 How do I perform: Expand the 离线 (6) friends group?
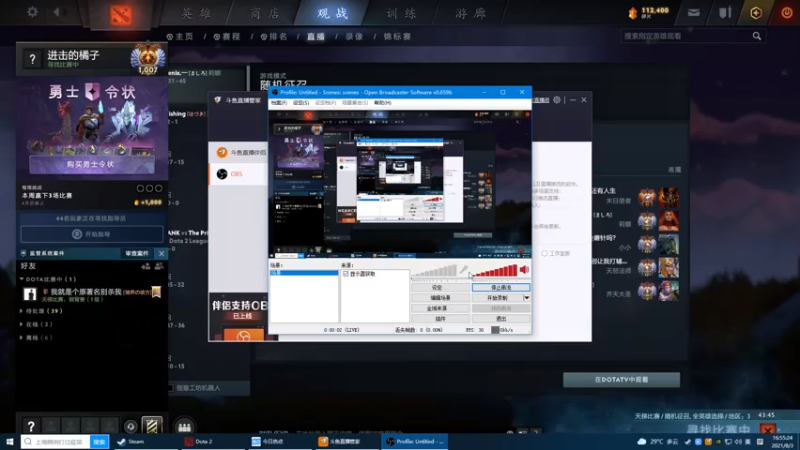point(21,337)
